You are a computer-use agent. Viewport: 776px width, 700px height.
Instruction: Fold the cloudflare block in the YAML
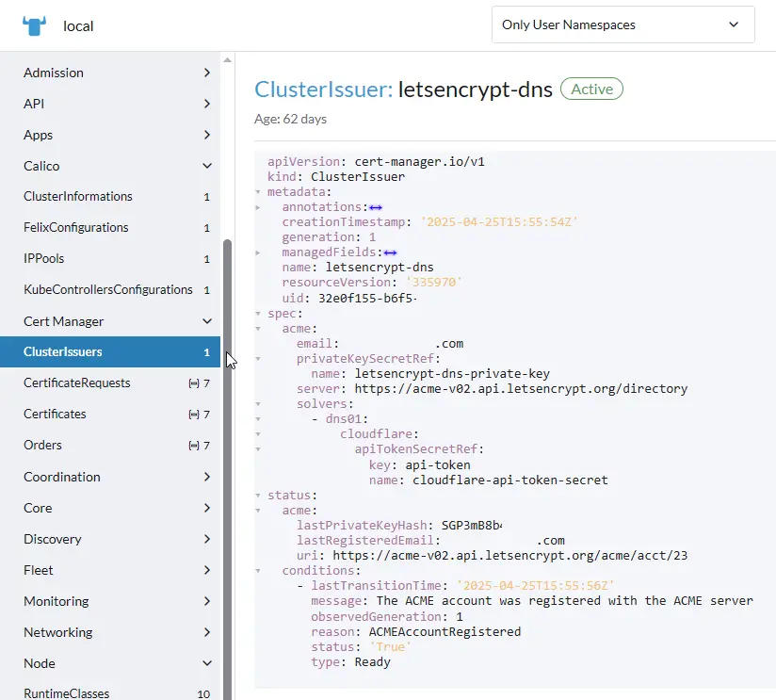pos(258,434)
